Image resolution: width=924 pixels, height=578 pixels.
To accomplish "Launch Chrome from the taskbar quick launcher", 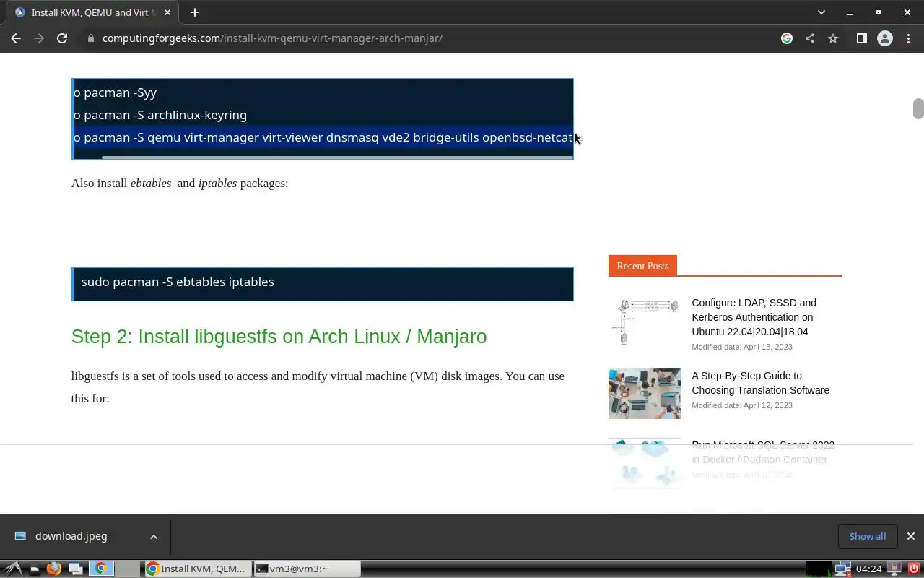I will pos(101,569).
